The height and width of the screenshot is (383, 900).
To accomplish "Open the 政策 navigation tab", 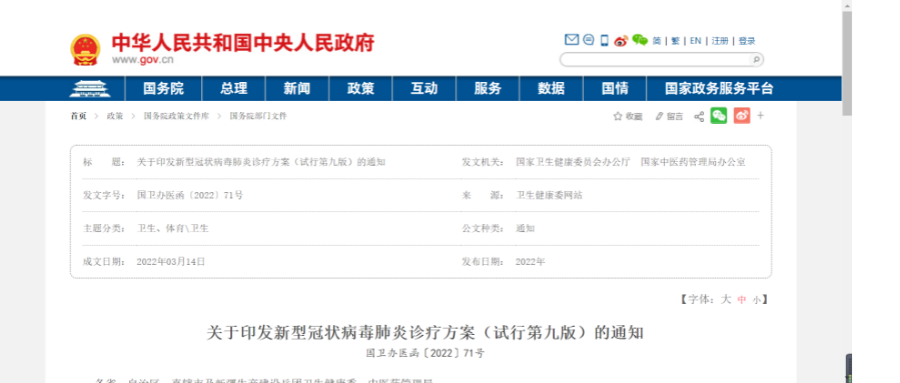I will click(360, 88).
